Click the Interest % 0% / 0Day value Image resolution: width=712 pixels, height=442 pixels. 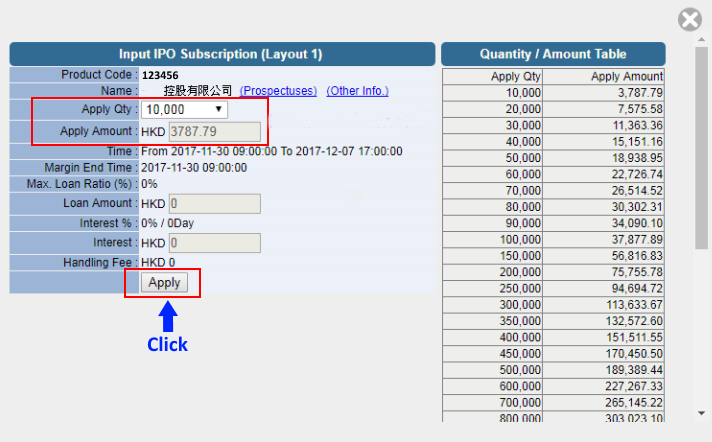coord(168,223)
